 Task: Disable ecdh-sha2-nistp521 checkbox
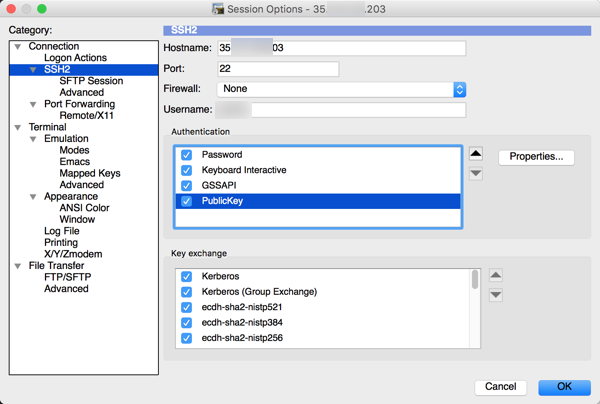coord(186,307)
